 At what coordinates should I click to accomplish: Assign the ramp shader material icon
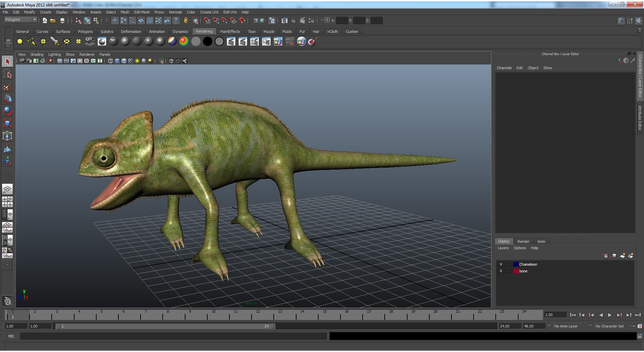point(184,42)
